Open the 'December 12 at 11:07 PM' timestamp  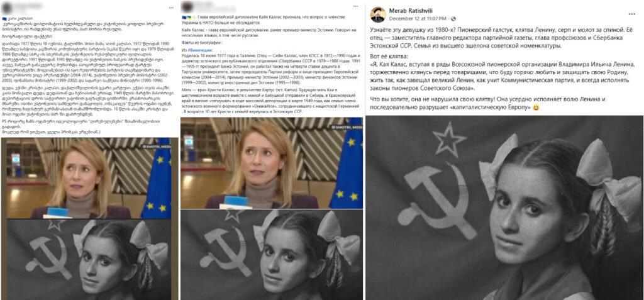pos(418,19)
